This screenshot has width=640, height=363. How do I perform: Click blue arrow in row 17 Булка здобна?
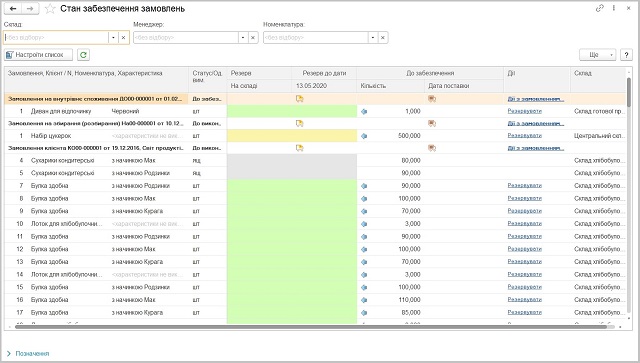364,312
